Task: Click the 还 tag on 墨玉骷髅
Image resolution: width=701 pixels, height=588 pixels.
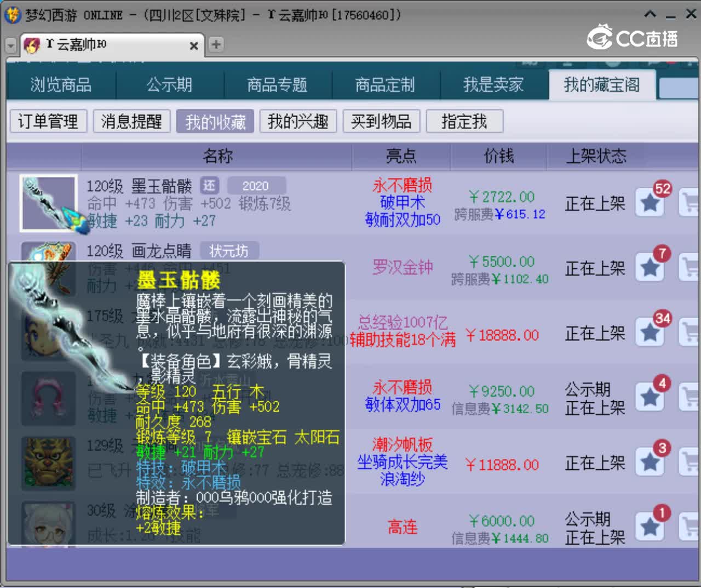Action: coord(209,186)
